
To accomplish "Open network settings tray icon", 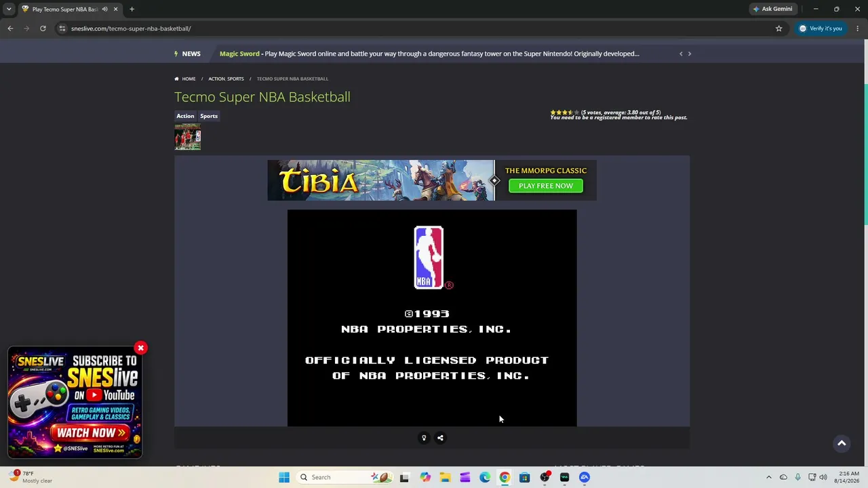I will (x=812, y=477).
